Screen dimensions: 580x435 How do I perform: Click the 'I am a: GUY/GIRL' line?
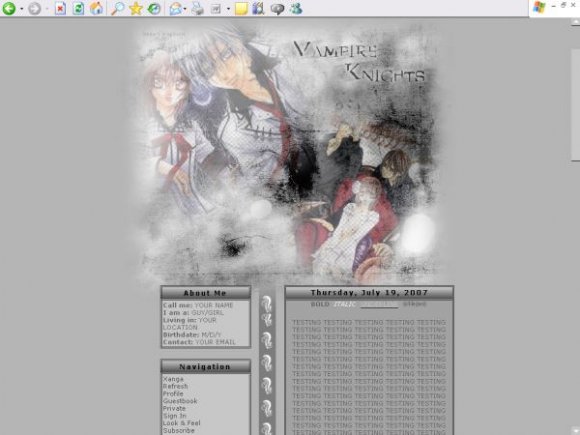[x=193, y=313]
